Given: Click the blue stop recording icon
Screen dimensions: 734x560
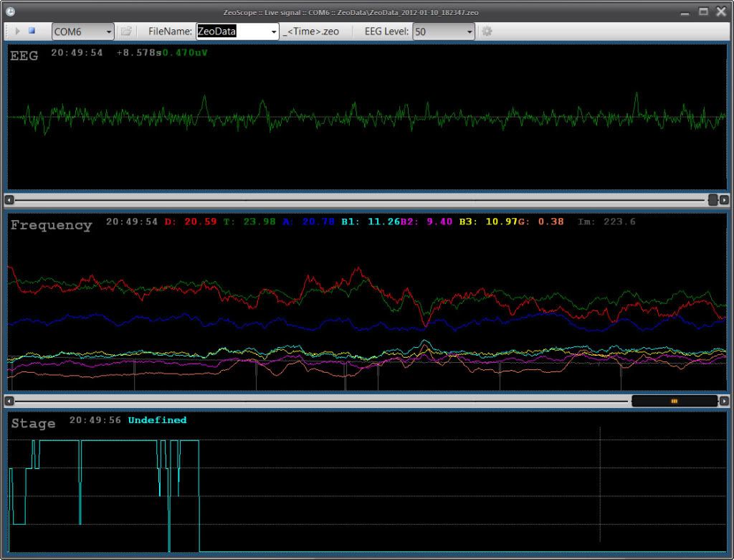Looking at the screenshot, I should pyautogui.click(x=32, y=31).
